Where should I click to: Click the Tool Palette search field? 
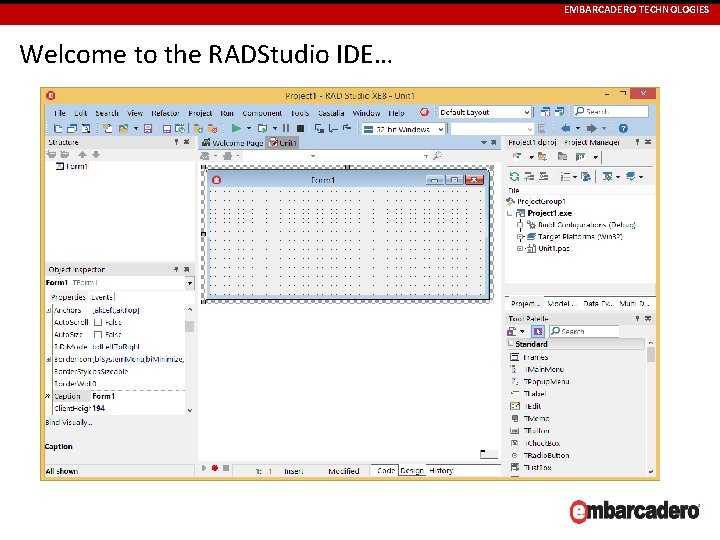(x=584, y=331)
